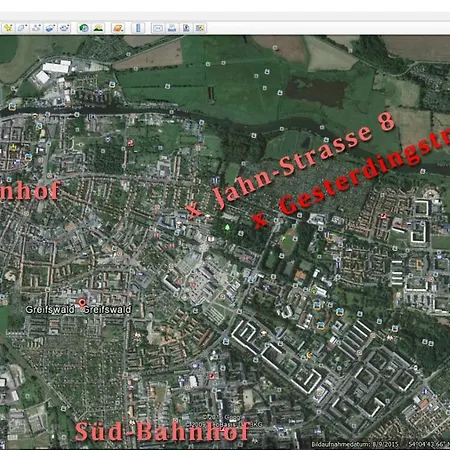Print the current map view
Screen dimensions: 450x450
point(172,28)
